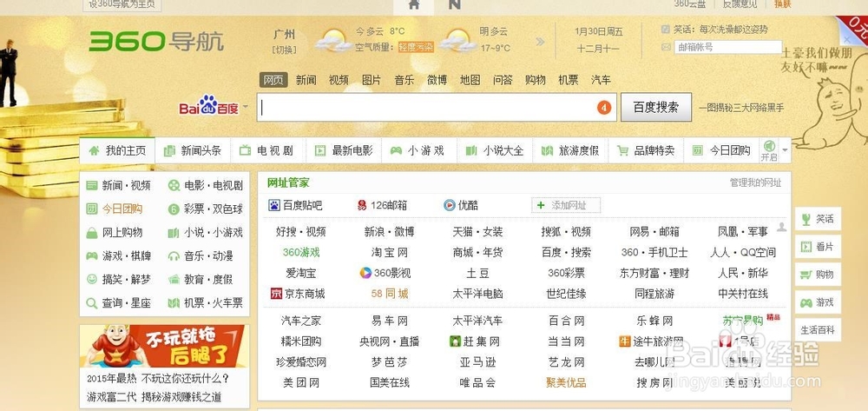
Task: Expand weather forecast with double chevron
Action: pos(540,42)
